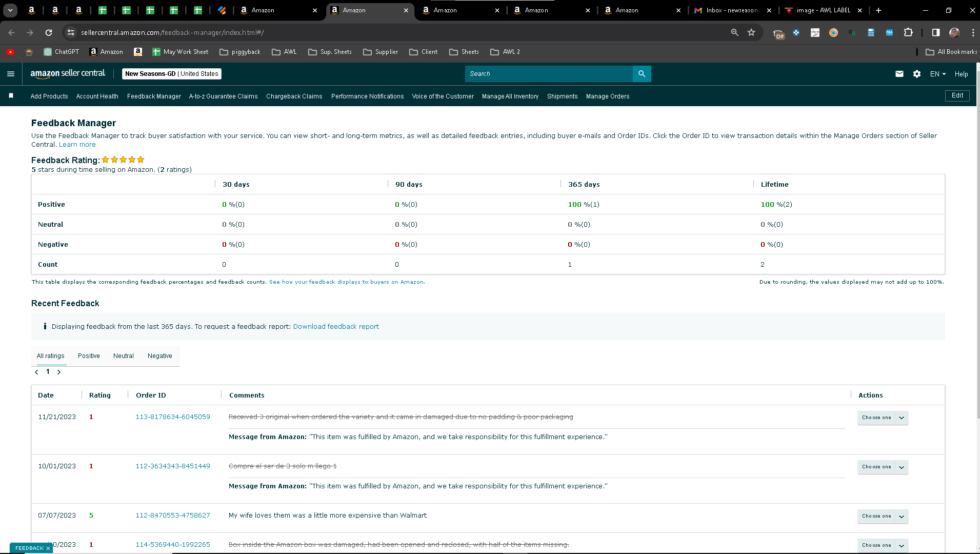Open Account Health in the nav bar
The height and width of the screenshot is (554, 980).
click(x=97, y=96)
